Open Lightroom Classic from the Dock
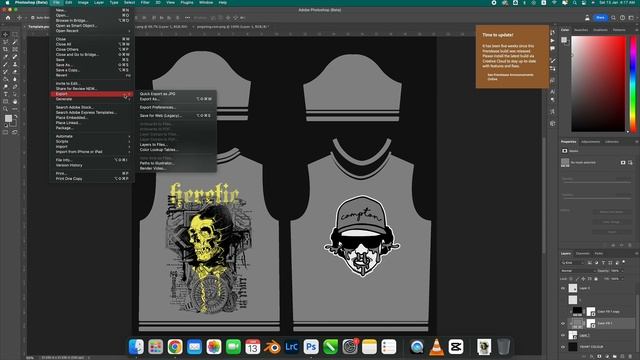The width and height of the screenshot is (640, 360). (291, 347)
